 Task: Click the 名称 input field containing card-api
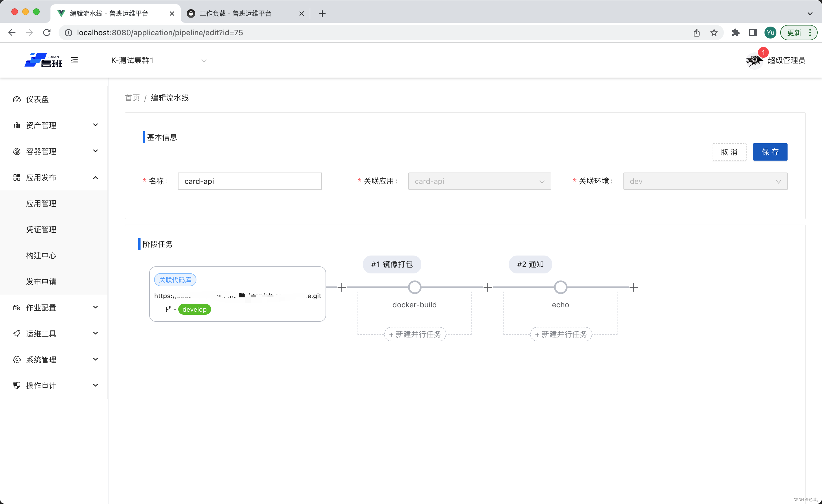250,181
